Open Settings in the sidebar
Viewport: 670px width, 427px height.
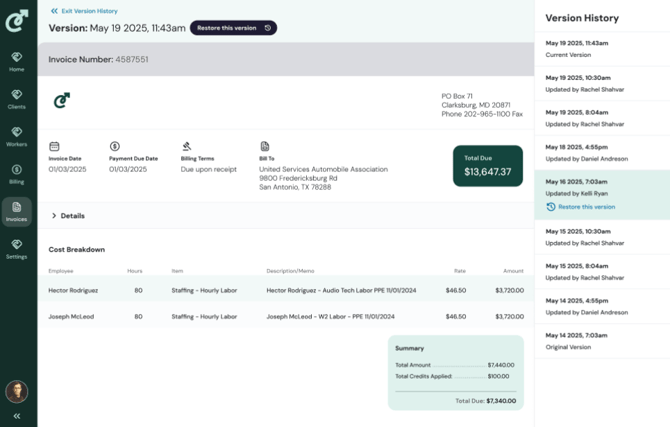17,249
